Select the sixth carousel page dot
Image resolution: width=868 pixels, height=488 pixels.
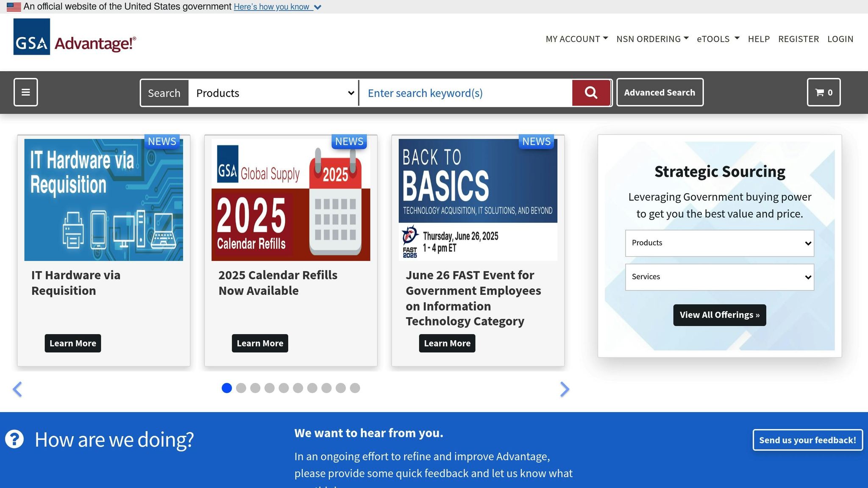pos(298,388)
